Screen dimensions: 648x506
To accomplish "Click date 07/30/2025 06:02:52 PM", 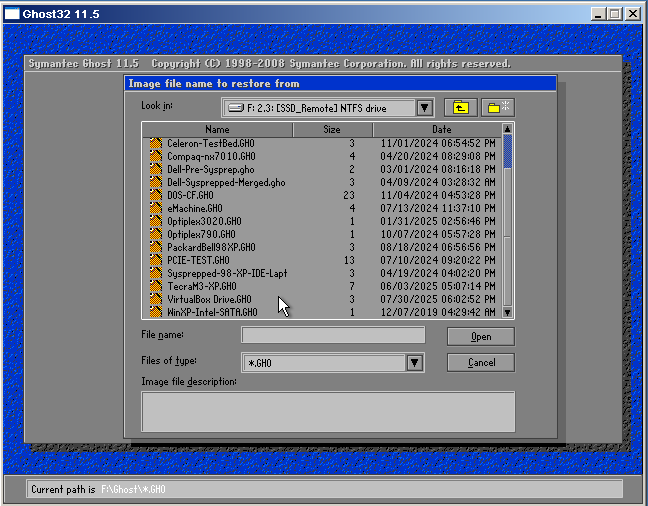I will point(438,299).
